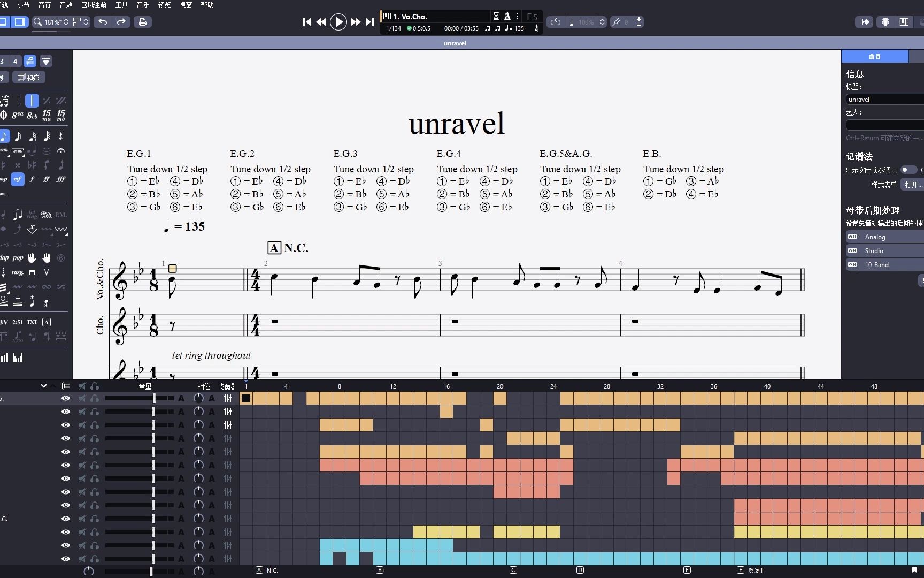
Task: Select the Analog mastering preset
Action: tap(885, 237)
